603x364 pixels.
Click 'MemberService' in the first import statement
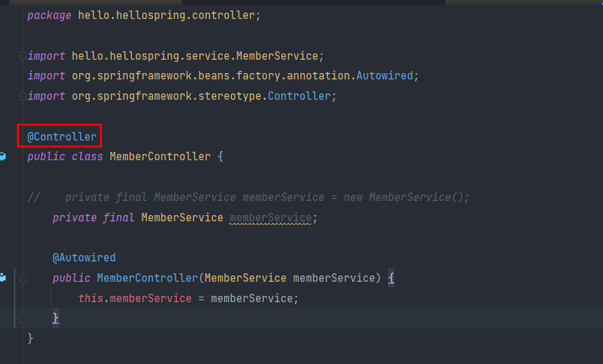pyautogui.click(x=277, y=56)
